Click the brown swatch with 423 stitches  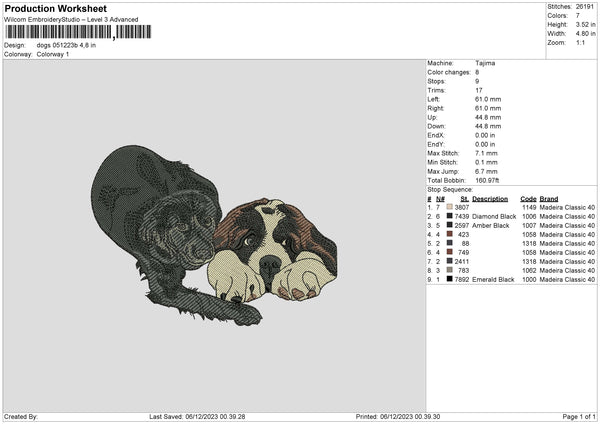pyautogui.click(x=450, y=234)
